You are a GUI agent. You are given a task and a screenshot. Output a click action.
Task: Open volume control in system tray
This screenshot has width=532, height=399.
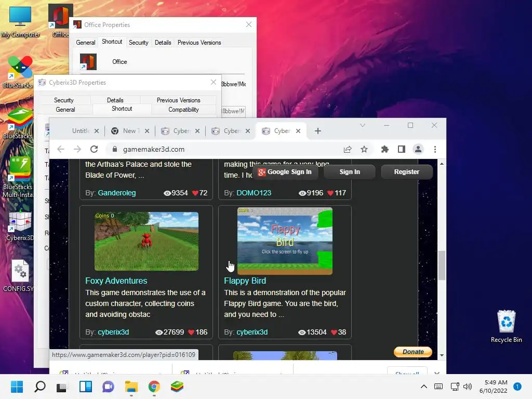pos(468,387)
